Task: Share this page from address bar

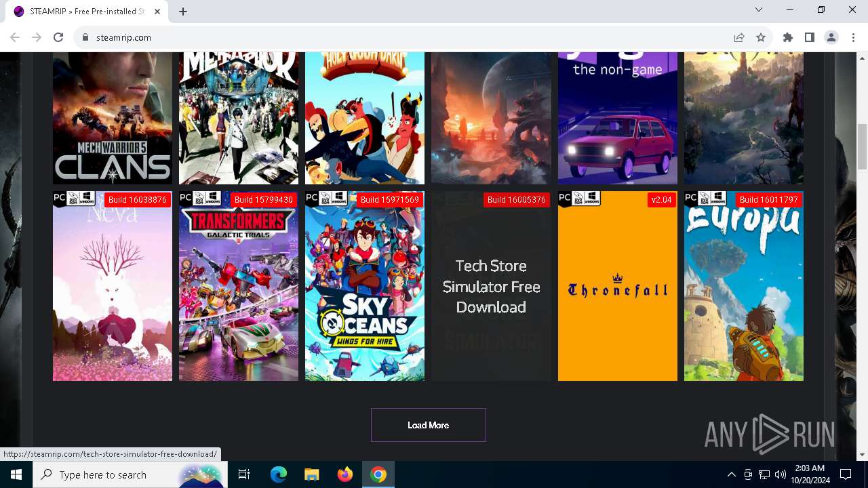Action: point(739,37)
